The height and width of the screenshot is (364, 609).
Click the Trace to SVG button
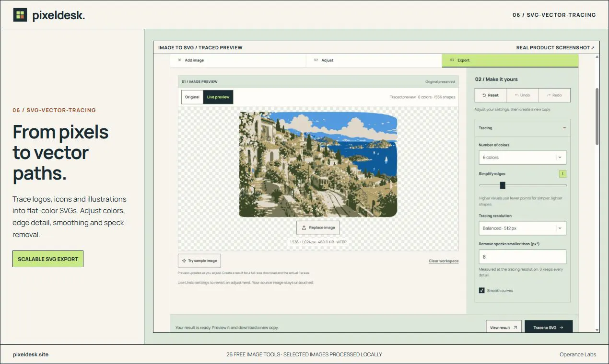point(549,328)
